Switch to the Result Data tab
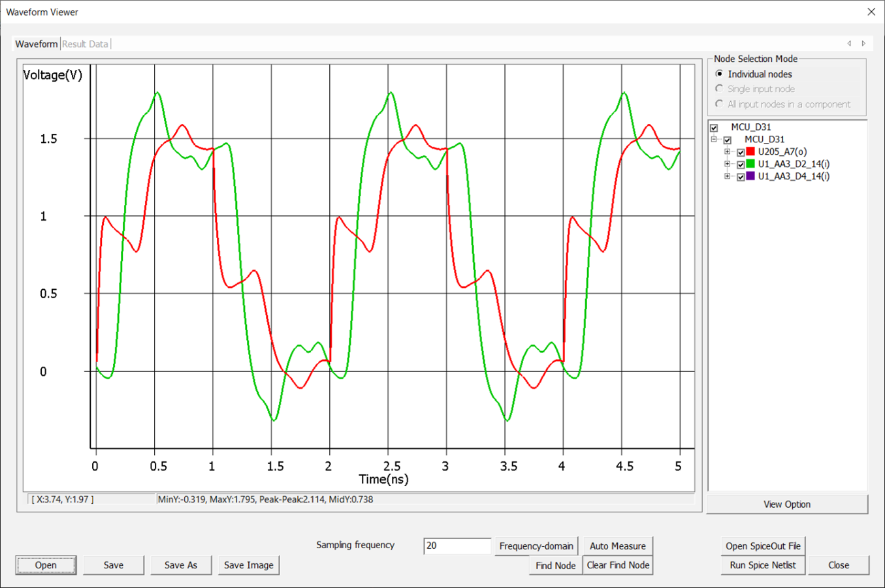The height and width of the screenshot is (588, 885). click(85, 44)
